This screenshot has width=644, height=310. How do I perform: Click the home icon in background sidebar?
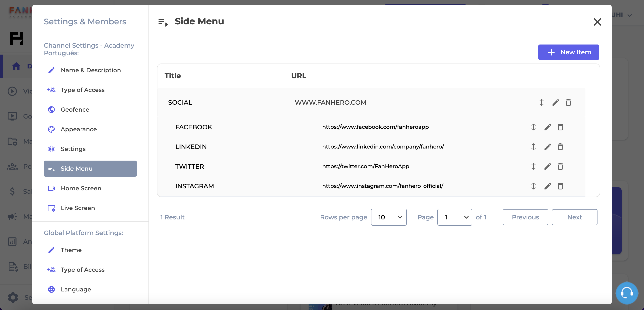16,66
